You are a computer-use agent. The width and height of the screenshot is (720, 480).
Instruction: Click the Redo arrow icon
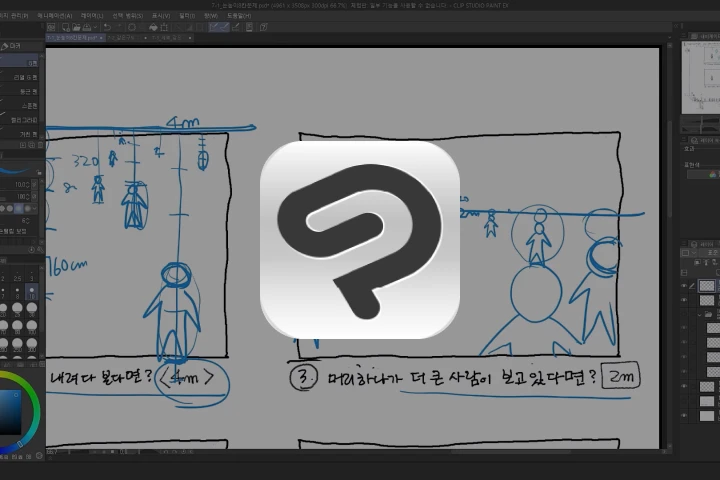(x=119, y=28)
